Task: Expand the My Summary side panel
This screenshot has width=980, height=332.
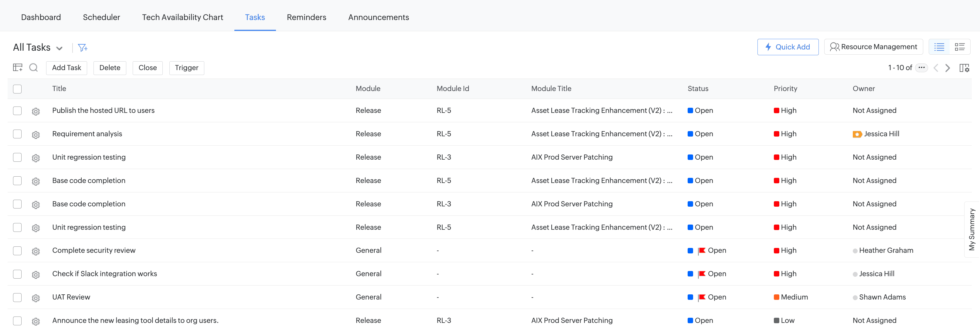Action: tap(971, 229)
